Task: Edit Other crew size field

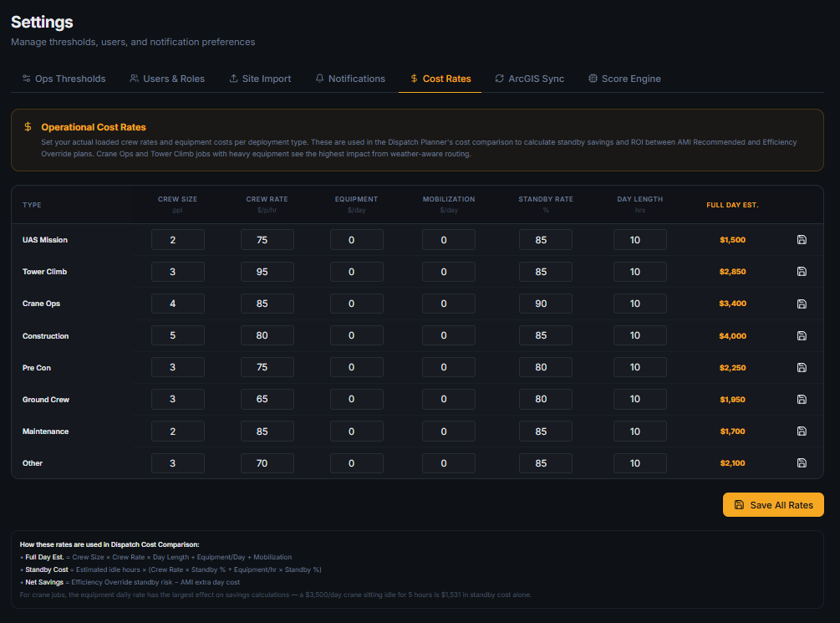Action: 178,463
